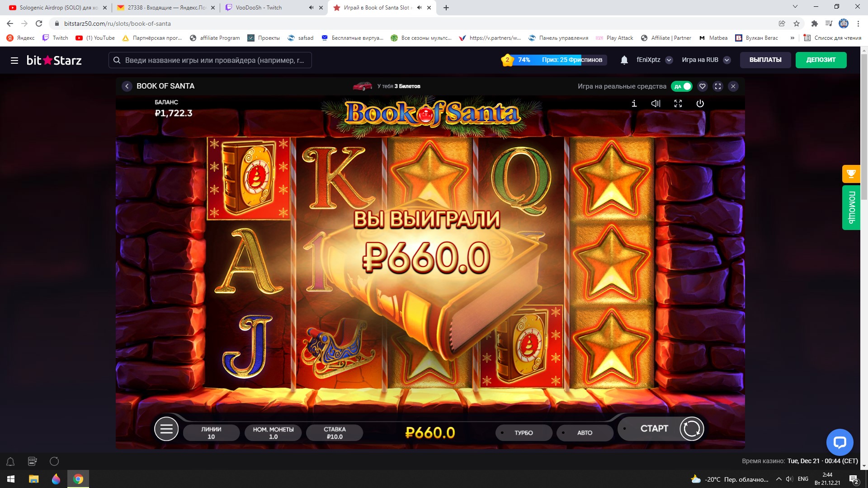Expand the Игра на RUB currency dropdown
The height and width of the screenshot is (488, 868).
pos(727,60)
